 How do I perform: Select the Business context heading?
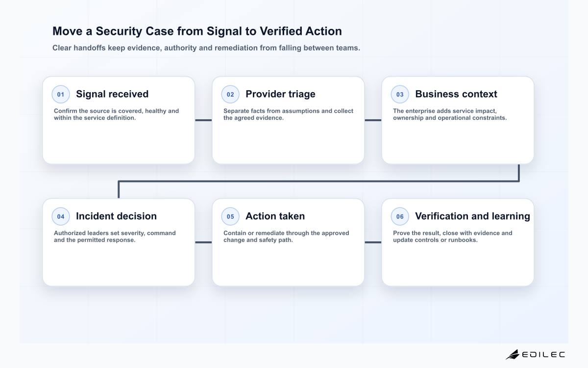pos(456,94)
